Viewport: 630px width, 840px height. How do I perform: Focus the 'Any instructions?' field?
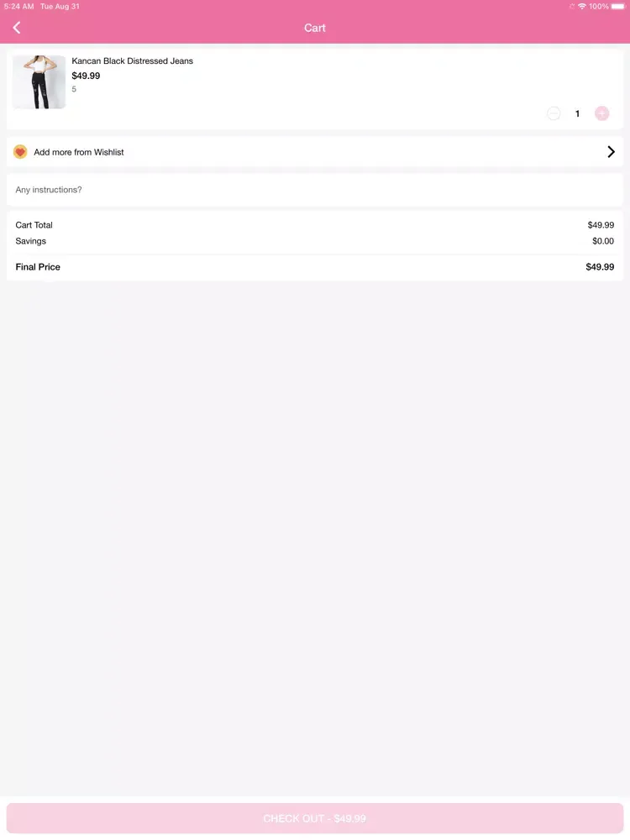coord(315,190)
